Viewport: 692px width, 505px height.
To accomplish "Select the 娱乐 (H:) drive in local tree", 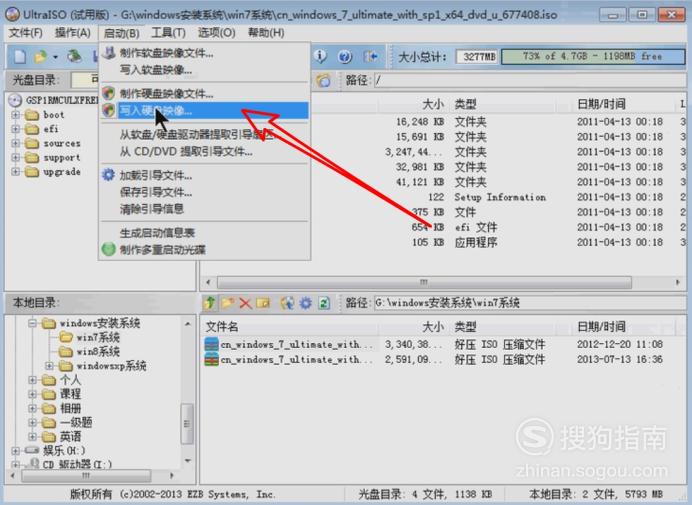I will coord(55,451).
